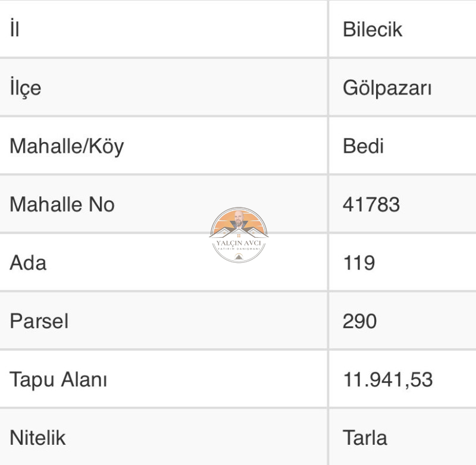
Task: Click the Bilecik value
Action: 372,29
